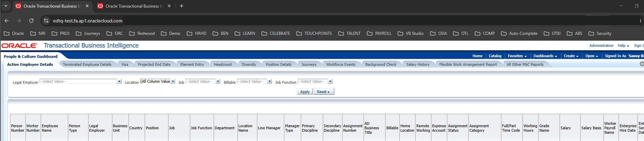Open the COMP bookmarks folder
Screen dimensions: 644x141
(485, 33)
